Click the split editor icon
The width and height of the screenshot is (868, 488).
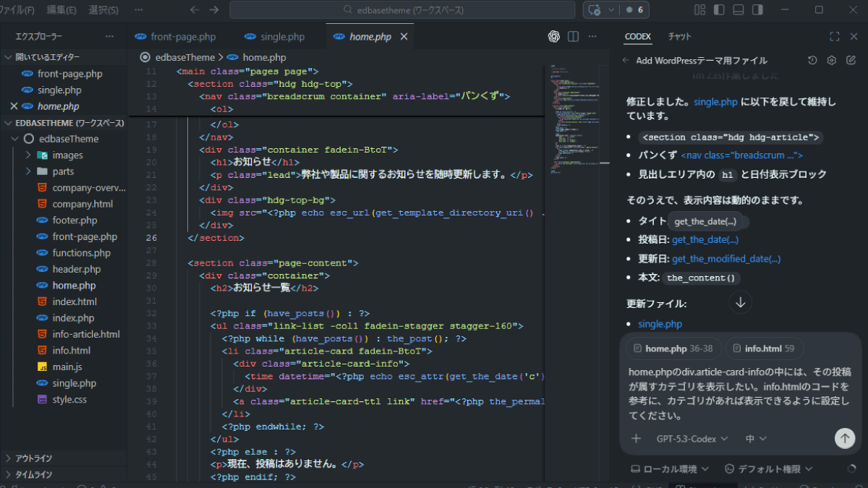(573, 37)
